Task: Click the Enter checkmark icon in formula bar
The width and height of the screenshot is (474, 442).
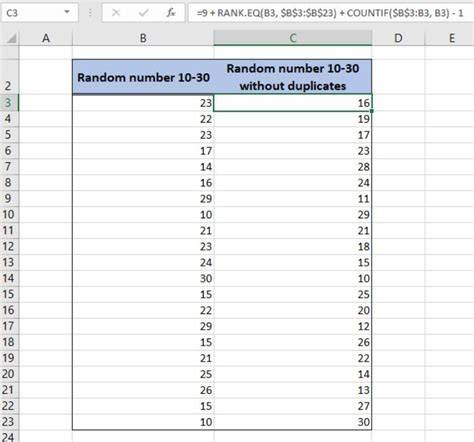Action: tap(144, 13)
